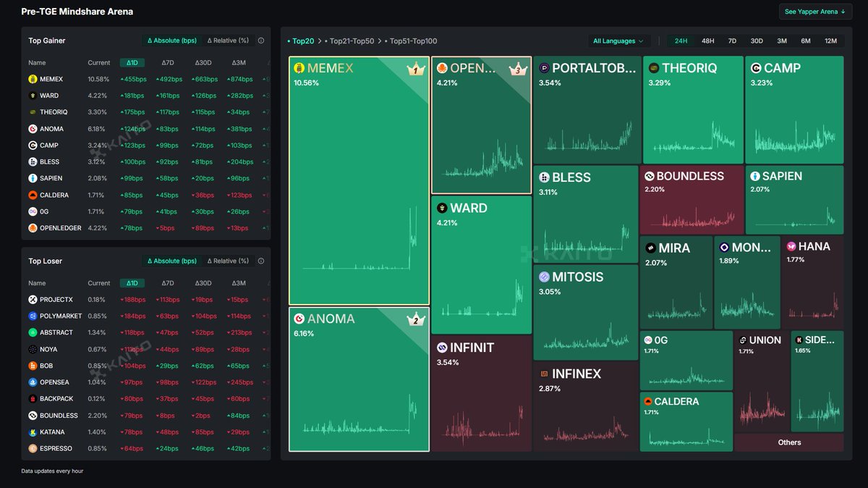Click the HANA pink logo icon
The height and width of the screenshot is (488, 868).
[791, 246]
